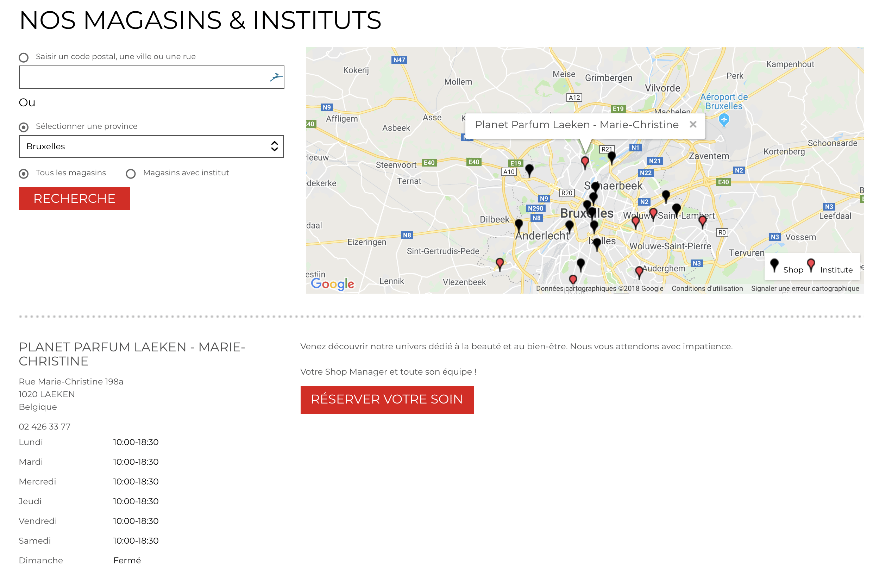Click the '1020 LAEKEN' postal line
Screen dimensions: 892x588
pyautogui.click(x=47, y=394)
